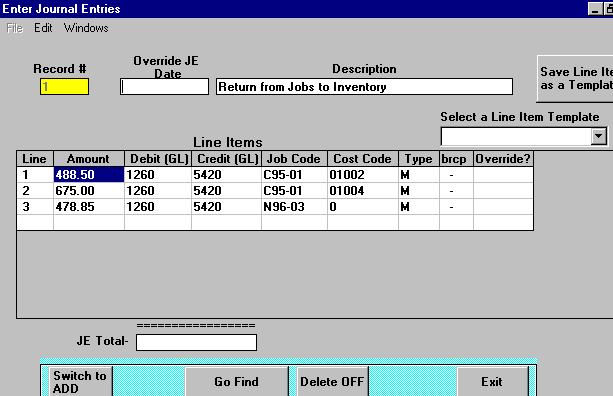Click credit 5420 in line 2

227,191
